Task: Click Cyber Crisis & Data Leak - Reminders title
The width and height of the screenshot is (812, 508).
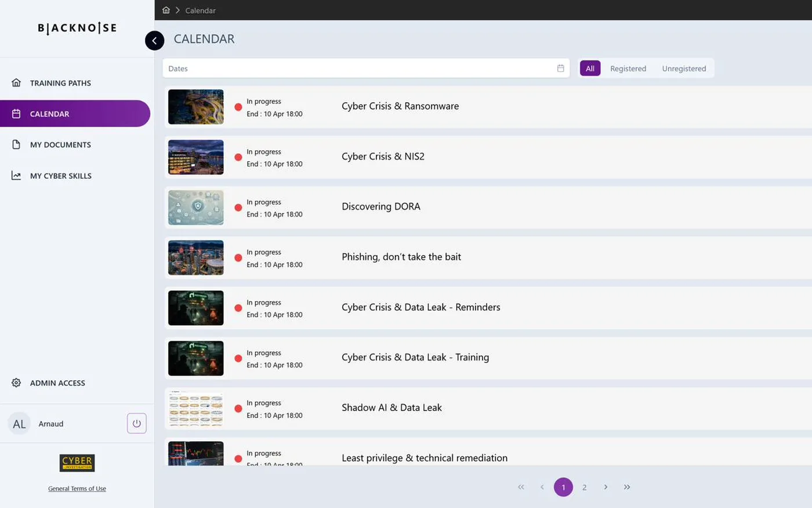Action: [421, 307]
